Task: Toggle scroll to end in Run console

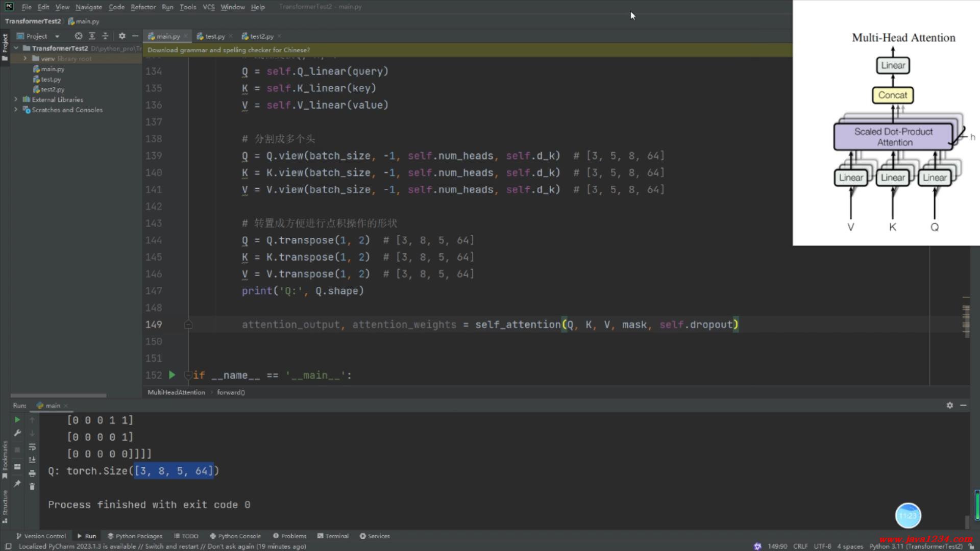Action: pyautogui.click(x=32, y=460)
